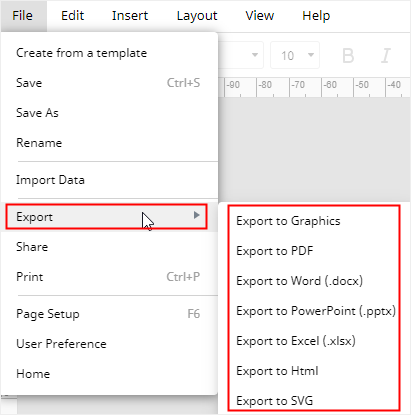This screenshot has height=415, width=411.
Task: Open the font size 10 dropdown
Action: [x=295, y=55]
